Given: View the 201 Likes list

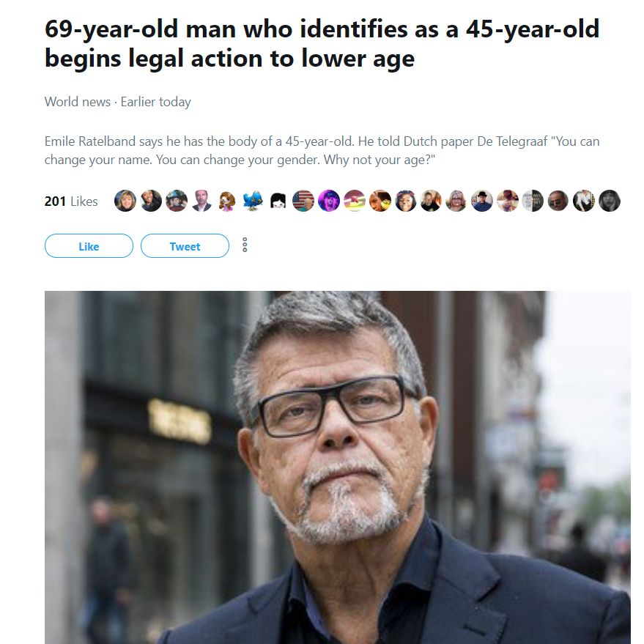Looking at the screenshot, I should click(71, 201).
